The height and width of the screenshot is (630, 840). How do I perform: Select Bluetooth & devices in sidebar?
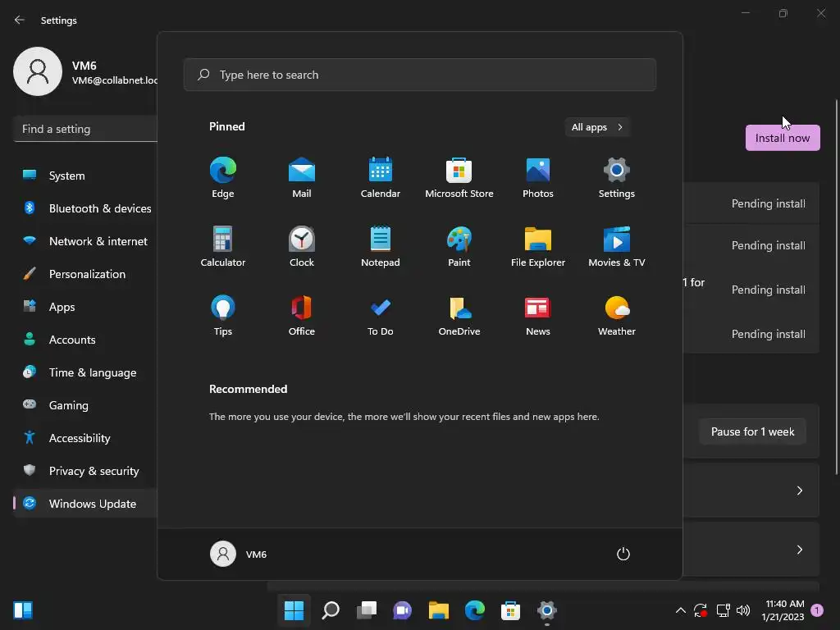pyautogui.click(x=85, y=208)
